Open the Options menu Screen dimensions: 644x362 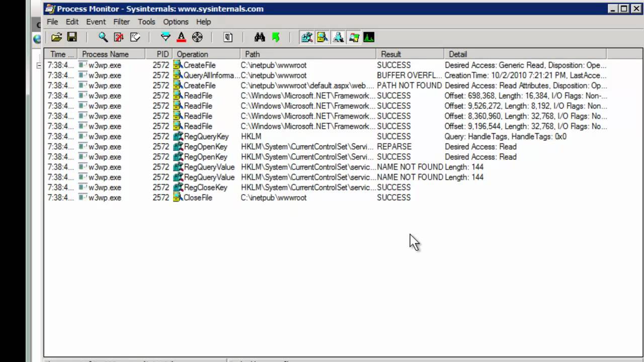click(176, 22)
